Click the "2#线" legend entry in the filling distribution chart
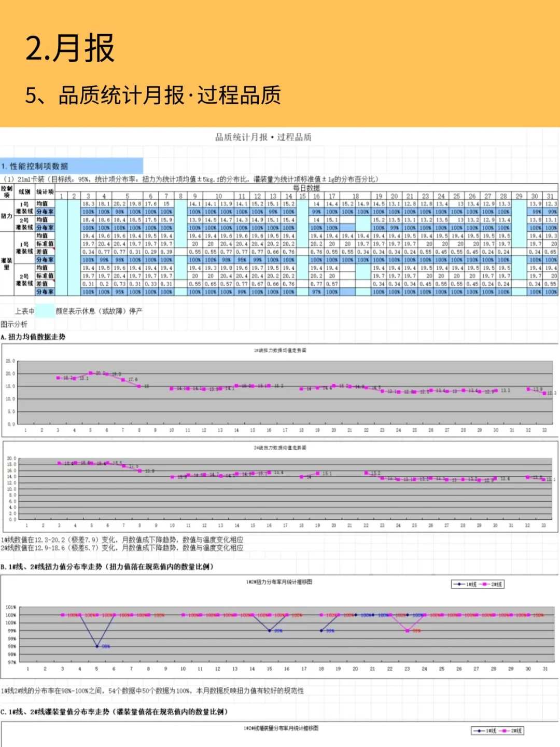Image resolution: width=560 pixels, height=747 pixels. point(511,731)
